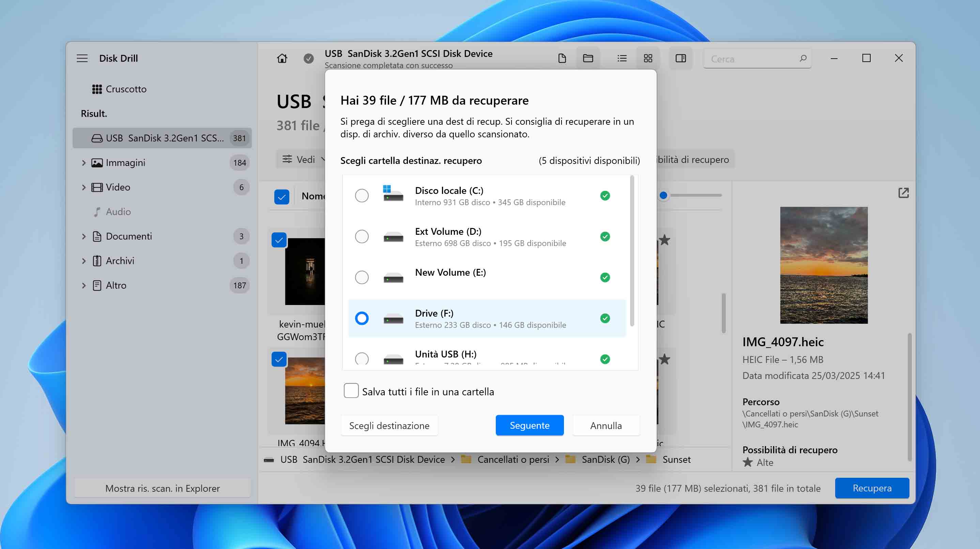Click Mostra ris. scan. in Explorer
Image resolution: width=980 pixels, height=549 pixels.
coord(163,488)
